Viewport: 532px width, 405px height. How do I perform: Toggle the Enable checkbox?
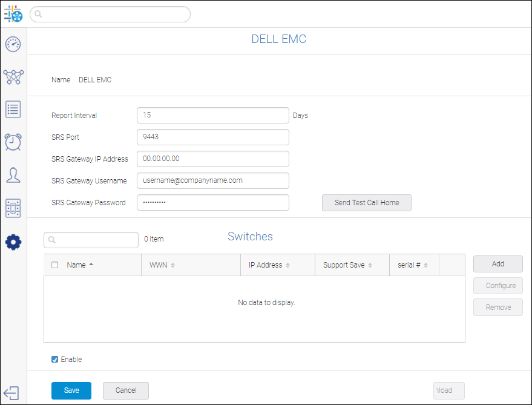click(x=54, y=359)
